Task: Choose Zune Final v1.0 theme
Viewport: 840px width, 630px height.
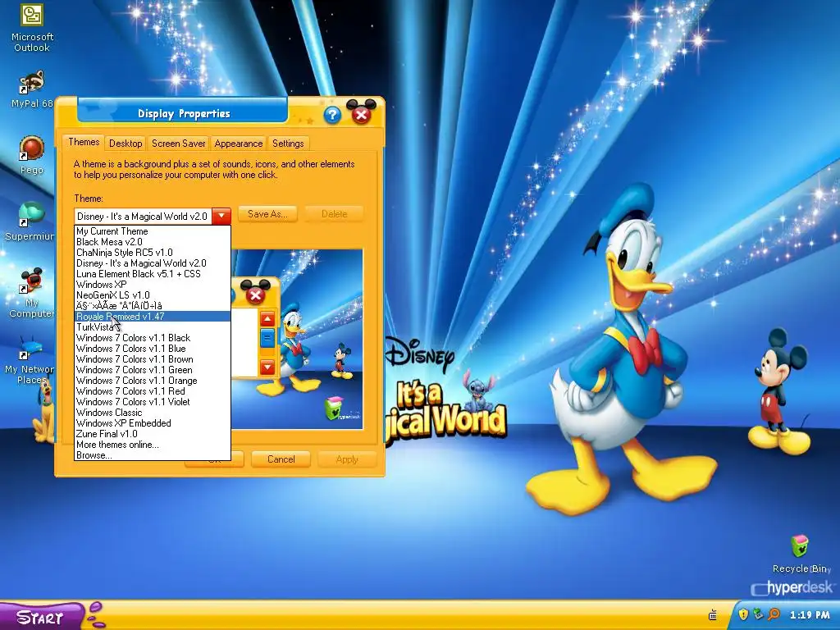Action: pyautogui.click(x=153, y=434)
